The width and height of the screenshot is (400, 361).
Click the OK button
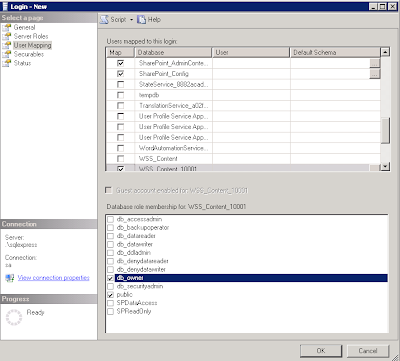pyautogui.click(x=321, y=351)
